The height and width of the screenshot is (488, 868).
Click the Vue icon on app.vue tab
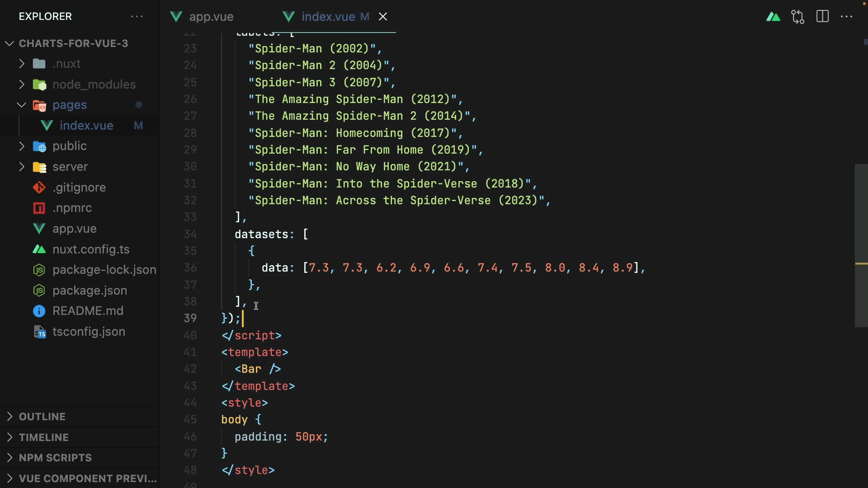pyautogui.click(x=176, y=17)
